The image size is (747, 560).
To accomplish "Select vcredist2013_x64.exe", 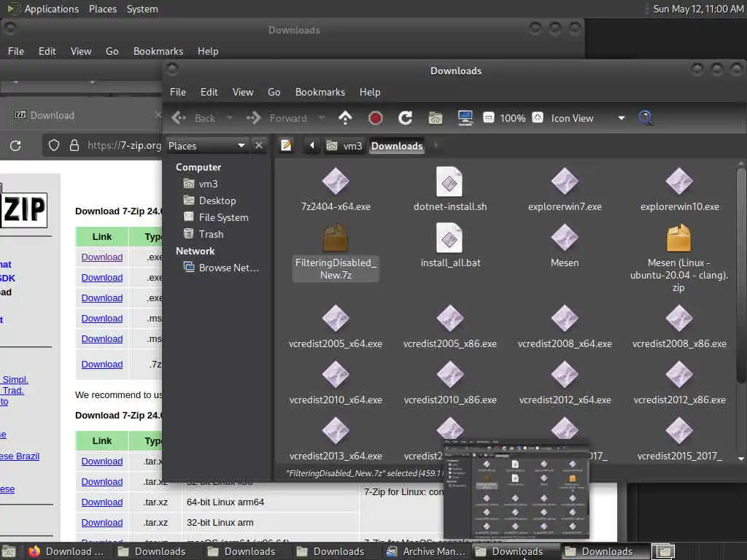I will (x=336, y=439).
